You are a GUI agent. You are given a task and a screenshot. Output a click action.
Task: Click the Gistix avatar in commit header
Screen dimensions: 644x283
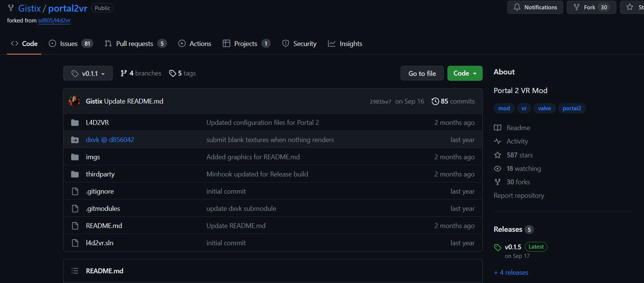click(x=75, y=101)
